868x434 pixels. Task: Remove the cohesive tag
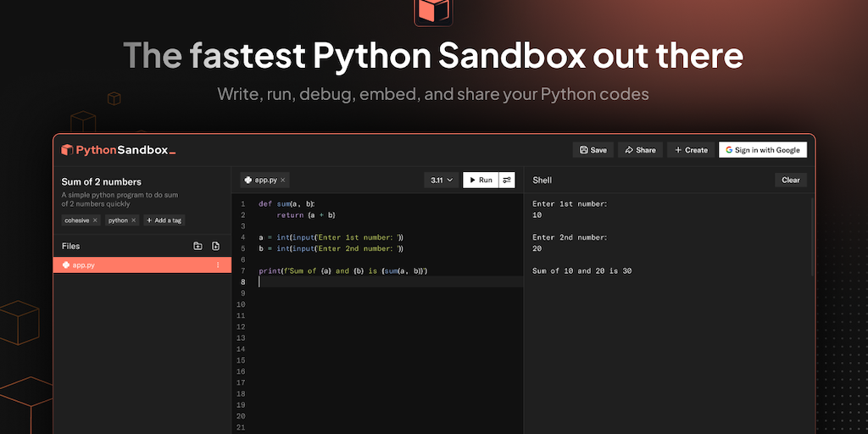click(x=95, y=220)
